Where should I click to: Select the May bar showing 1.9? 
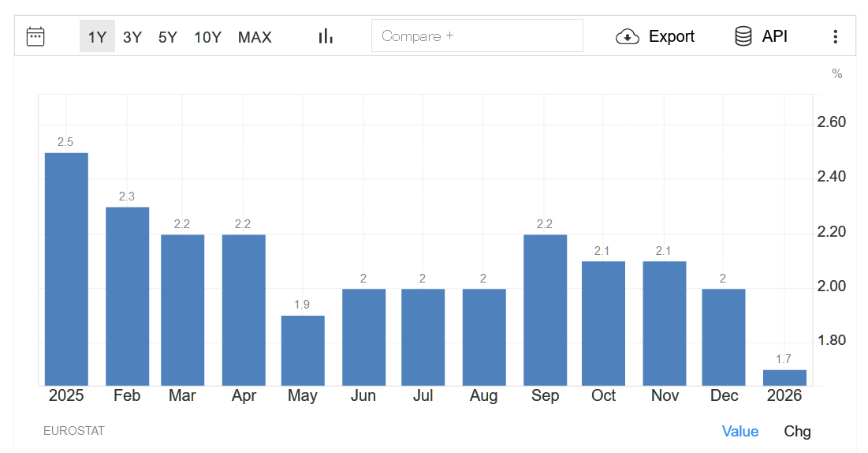tap(303, 350)
